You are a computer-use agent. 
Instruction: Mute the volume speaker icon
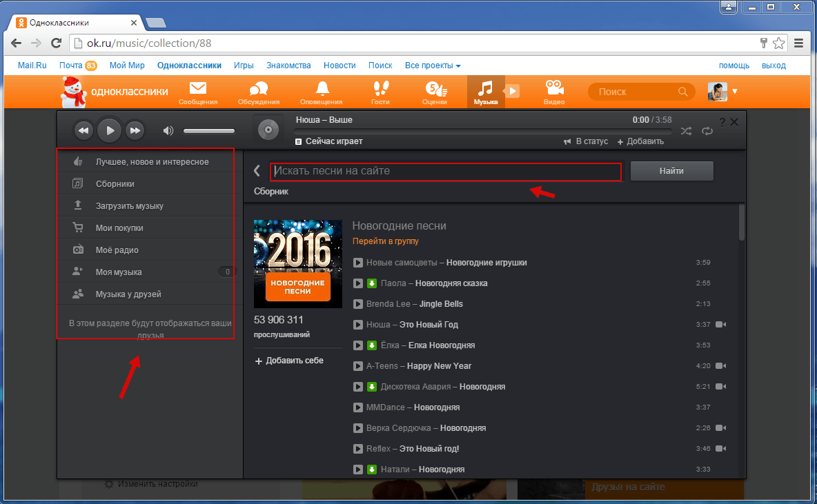click(x=168, y=130)
